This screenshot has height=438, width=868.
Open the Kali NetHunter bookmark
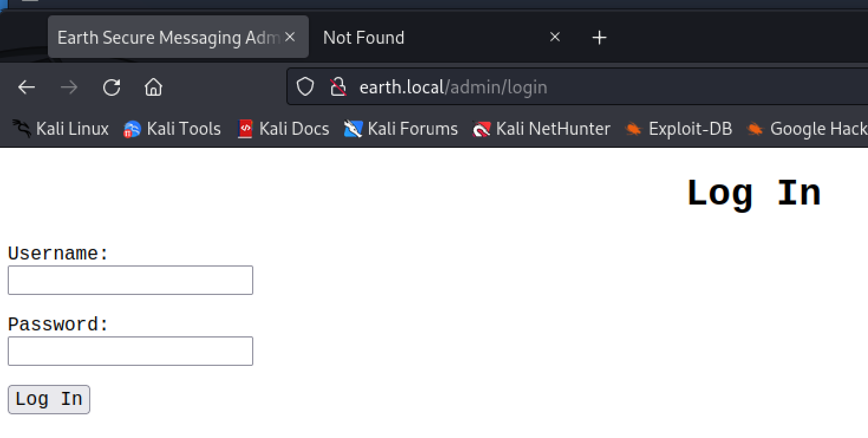(541, 129)
